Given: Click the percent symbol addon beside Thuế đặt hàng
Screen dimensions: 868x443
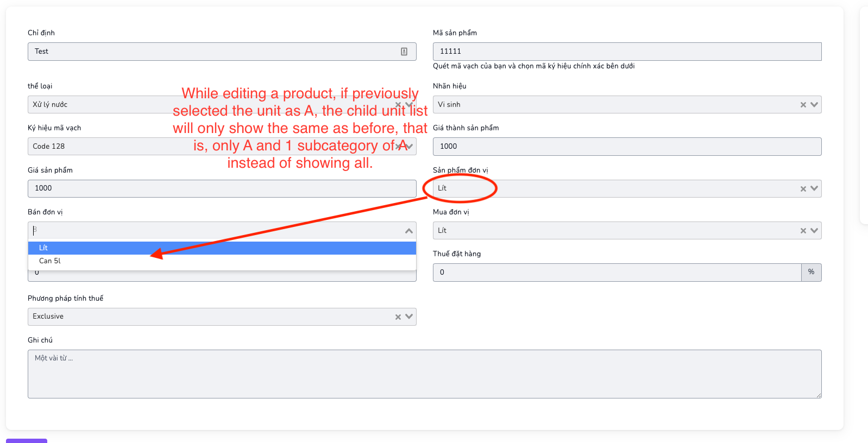Looking at the screenshot, I should pyautogui.click(x=811, y=272).
